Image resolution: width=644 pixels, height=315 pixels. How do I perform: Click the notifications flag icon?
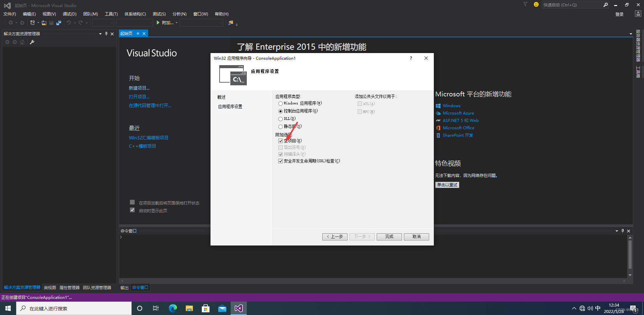(525, 4)
